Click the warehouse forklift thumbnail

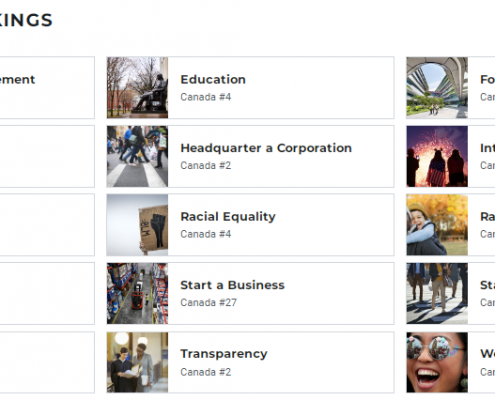coord(137,293)
